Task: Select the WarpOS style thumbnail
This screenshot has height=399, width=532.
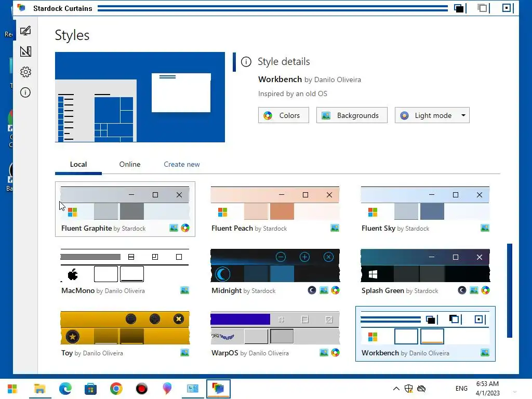Action: point(275,328)
